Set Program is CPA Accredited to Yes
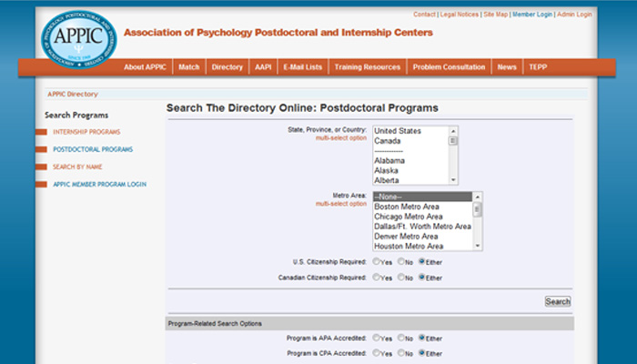This screenshot has height=364, width=637. click(x=376, y=353)
